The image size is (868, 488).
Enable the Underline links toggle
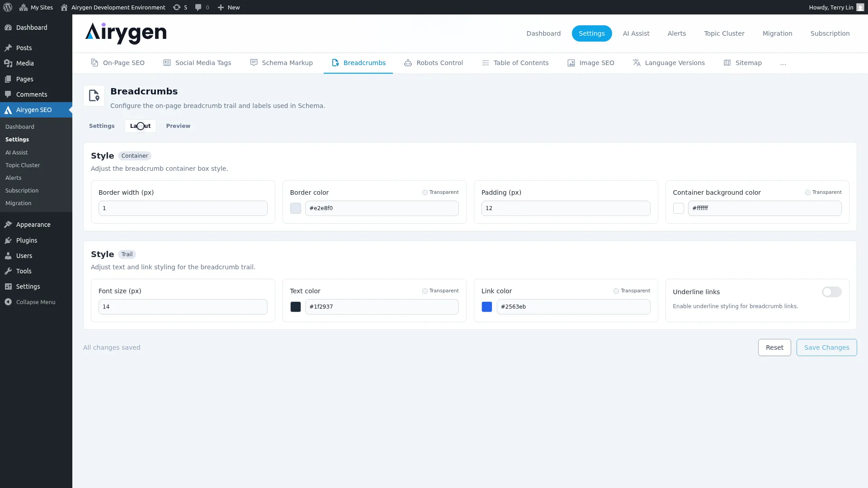[831, 292]
